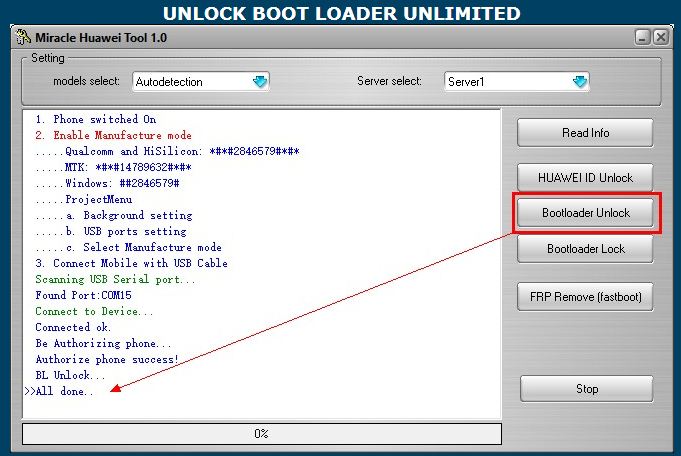Click the 'Connect to Device...' line

(94, 311)
